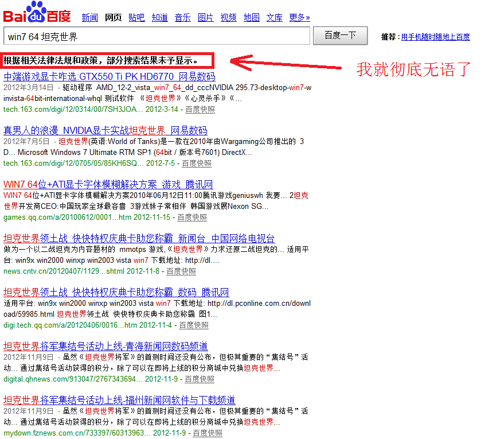Open 坦克世界领土战 result from 中国网络电视台
The height and width of the screenshot is (439, 504).
click(139, 239)
